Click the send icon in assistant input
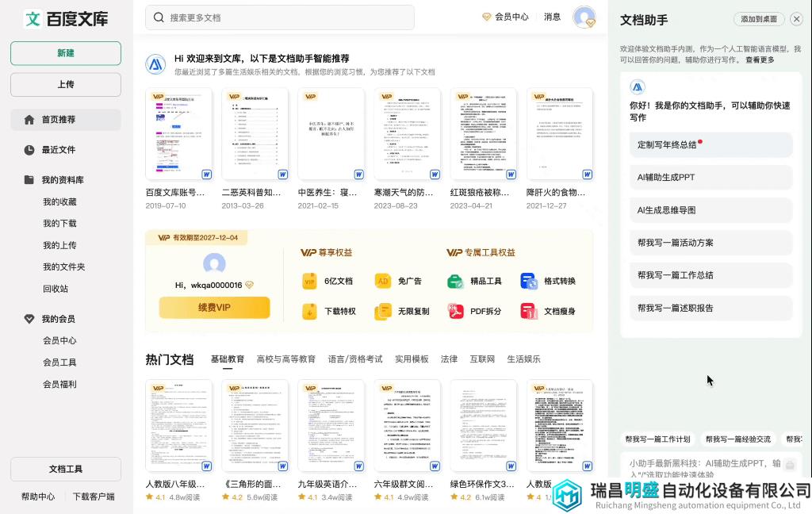This screenshot has width=812, height=514. pyautogui.click(x=790, y=465)
